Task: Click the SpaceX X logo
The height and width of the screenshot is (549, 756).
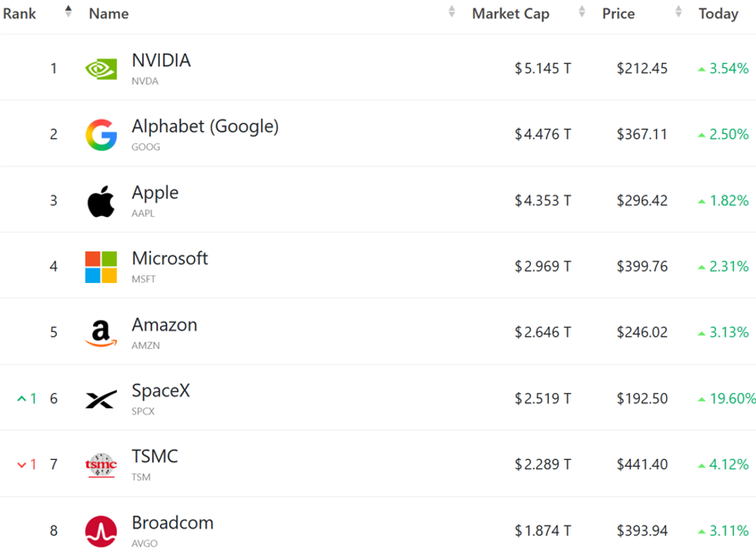Action: (x=101, y=399)
